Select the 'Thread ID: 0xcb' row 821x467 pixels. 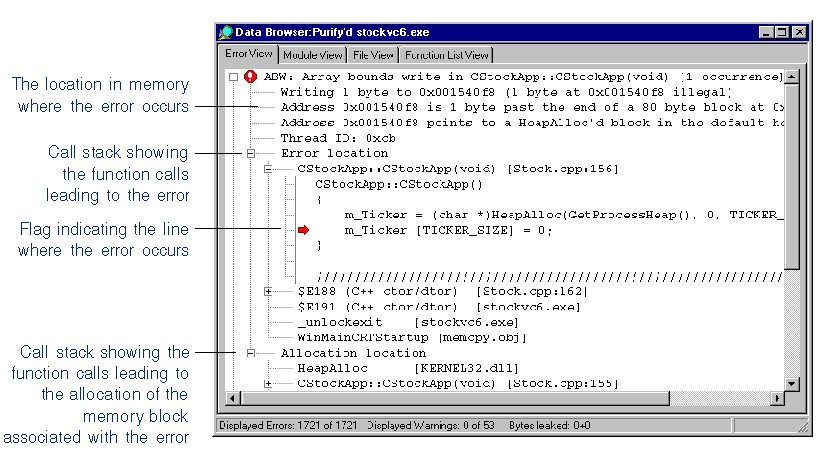point(338,138)
